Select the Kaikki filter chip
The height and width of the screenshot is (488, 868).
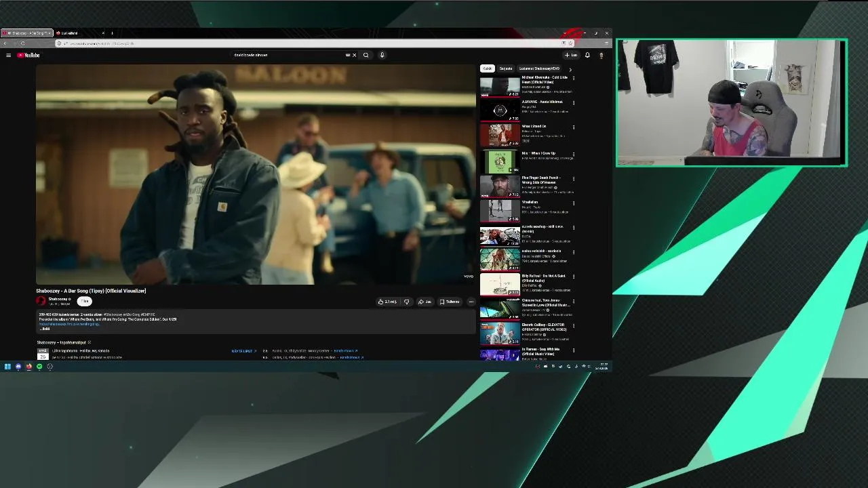coord(487,68)
